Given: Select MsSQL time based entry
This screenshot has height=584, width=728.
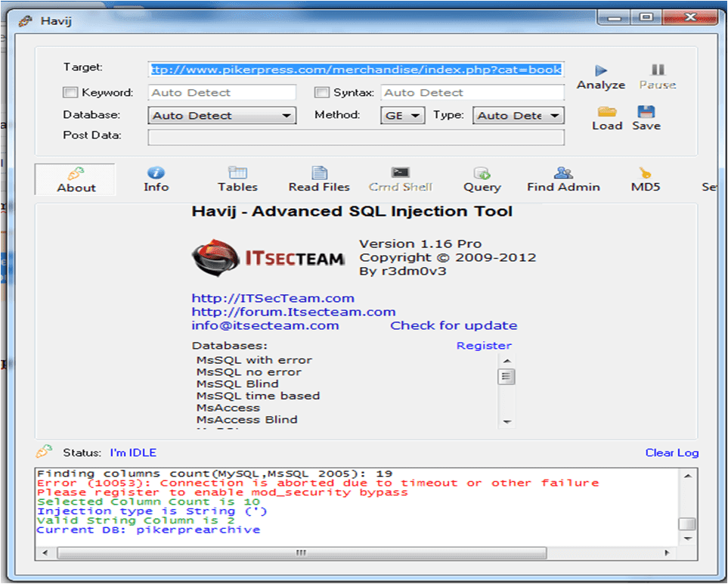Looking at the screenshot, I should [x=258, y=396].
